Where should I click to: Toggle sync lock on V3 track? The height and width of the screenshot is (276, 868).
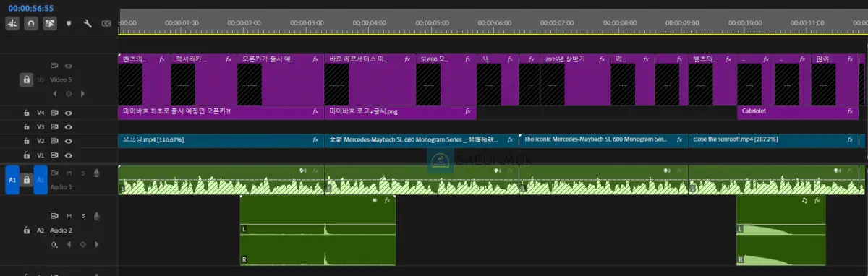(55, 126)
